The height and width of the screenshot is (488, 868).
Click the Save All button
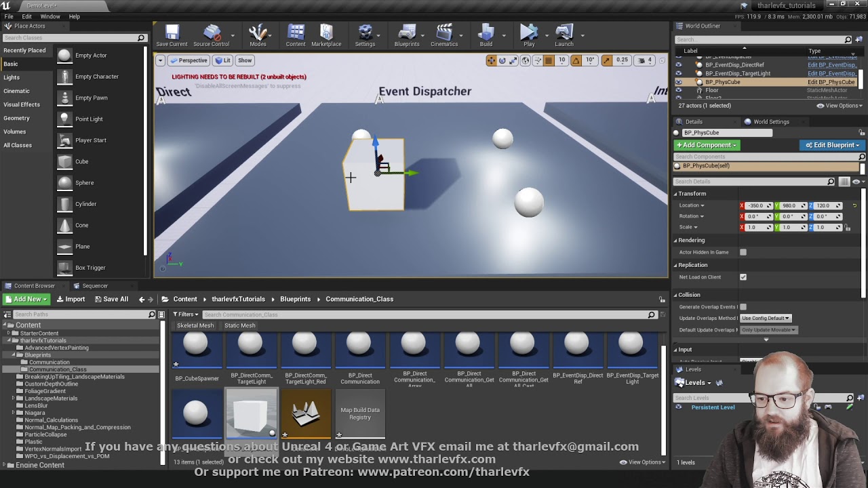coord(111,299)
